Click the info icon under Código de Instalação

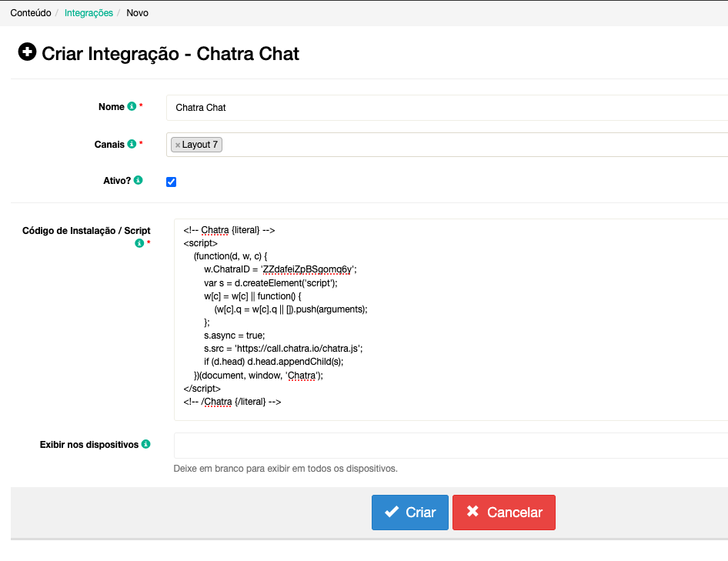pos(139,243)
